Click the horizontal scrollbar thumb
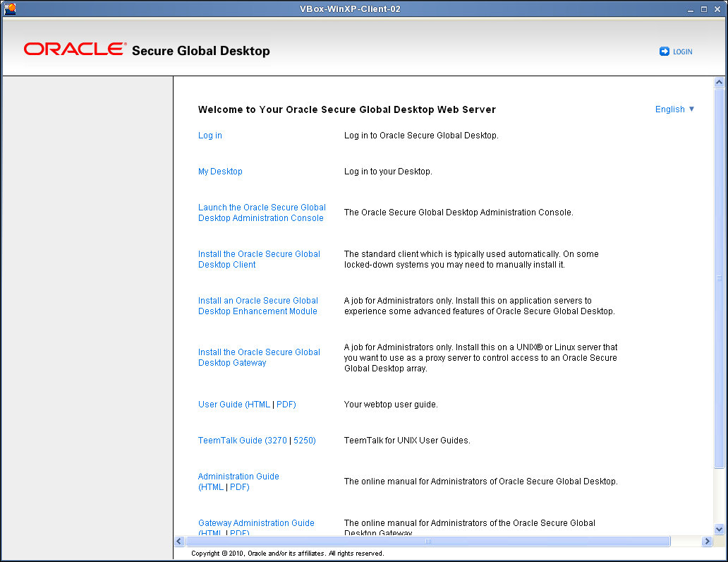The image size is (728, 562). click(x=428, y=541)
